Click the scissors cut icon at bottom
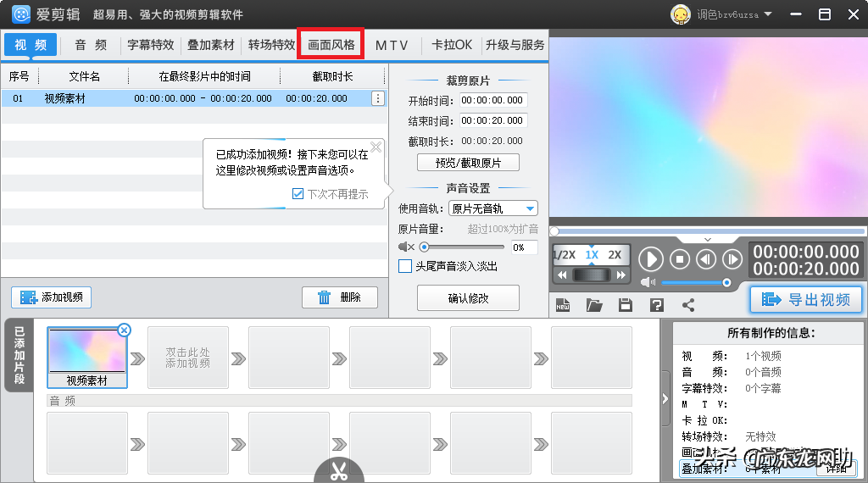The image size is (868, 483). 339,471
